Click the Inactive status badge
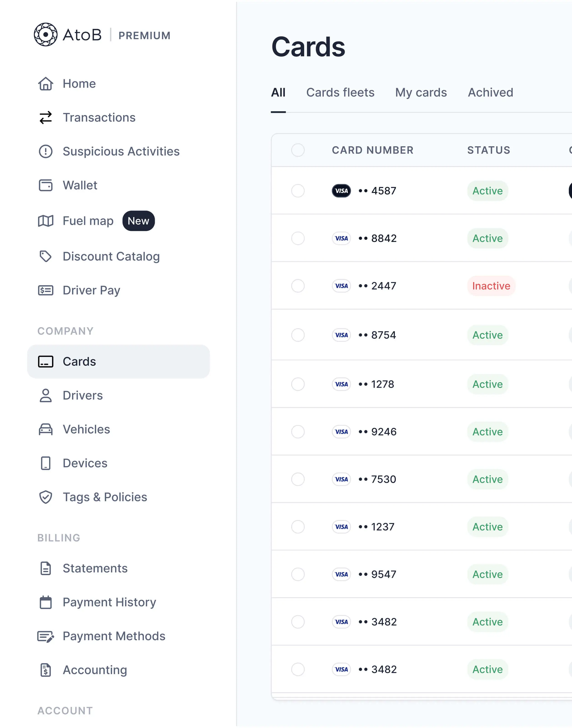572x728 pixels. [491, 286]
